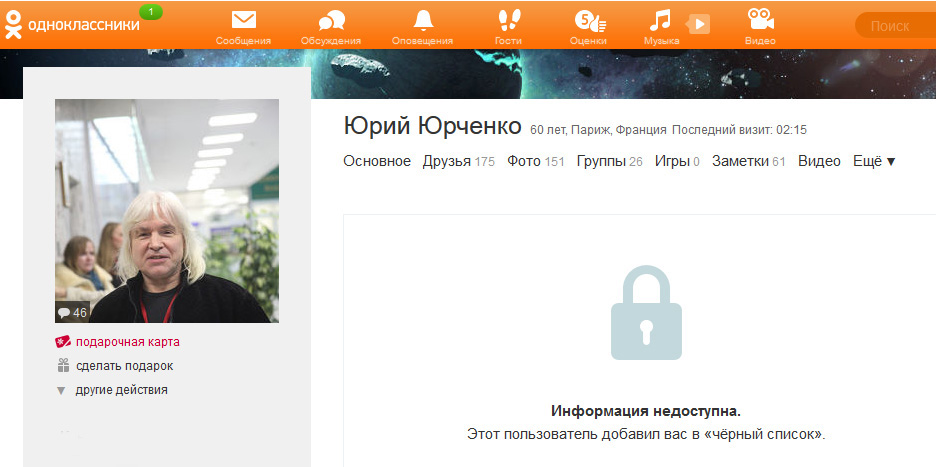
Task: Click the Поиск search field
Action: point(895,26)
